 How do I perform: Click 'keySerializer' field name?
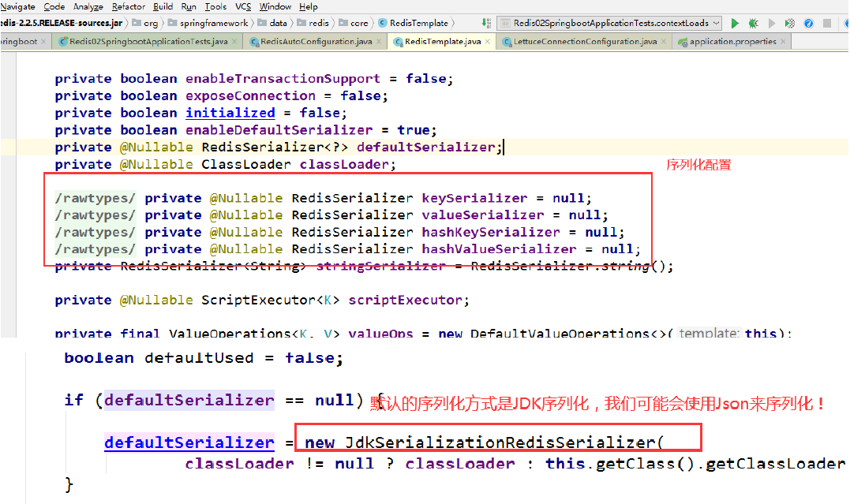(x=474, y=198)
